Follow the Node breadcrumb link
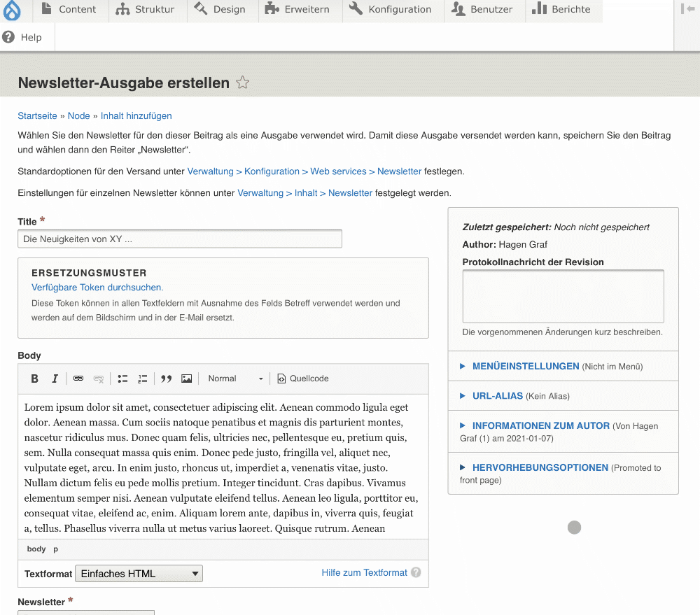 (78, 115)
